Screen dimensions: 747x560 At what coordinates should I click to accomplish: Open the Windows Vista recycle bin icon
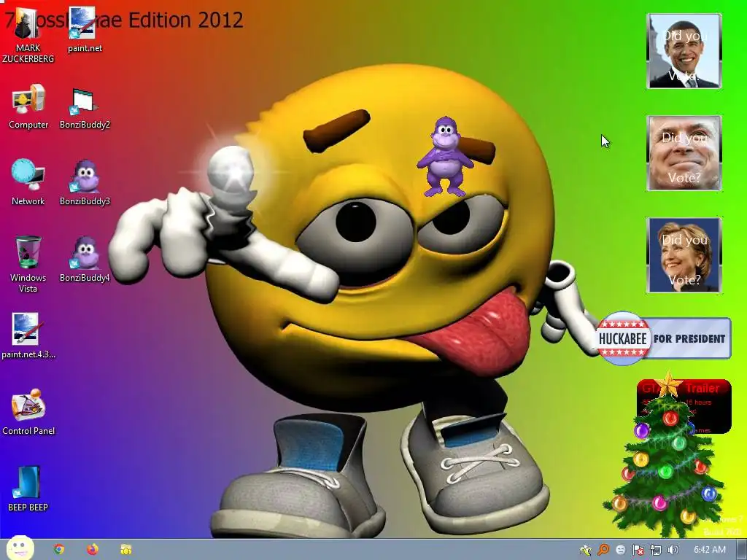(28, 265)
